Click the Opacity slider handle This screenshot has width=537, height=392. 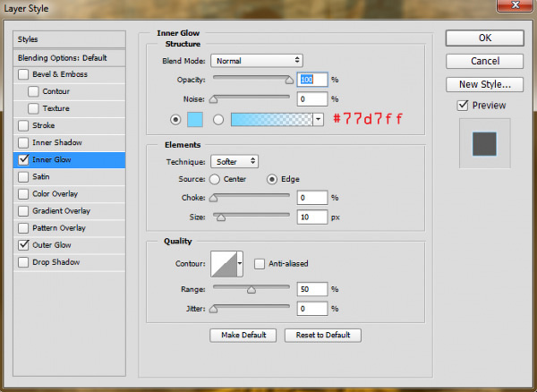pos(289,81)
